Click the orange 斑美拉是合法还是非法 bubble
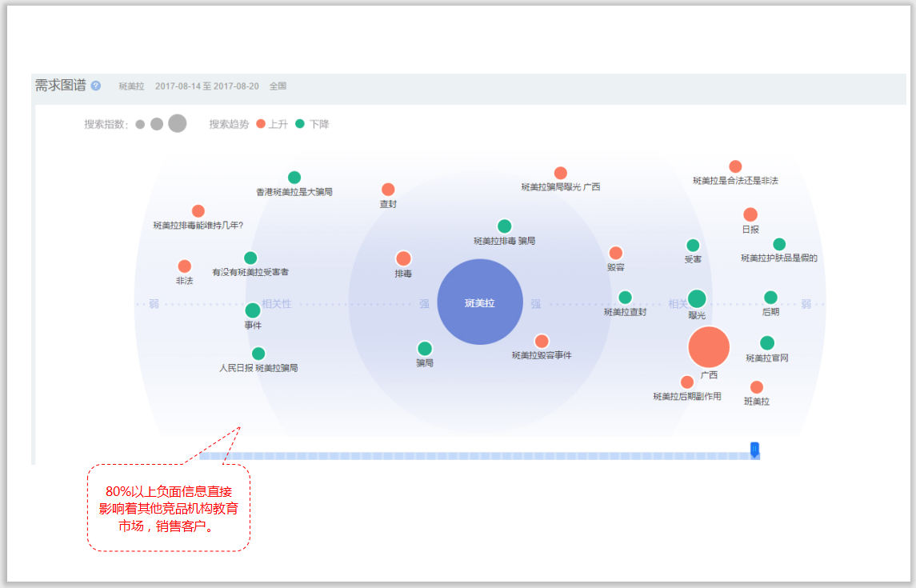Viewport: 916px width, 588px height. tap(735, 166)
